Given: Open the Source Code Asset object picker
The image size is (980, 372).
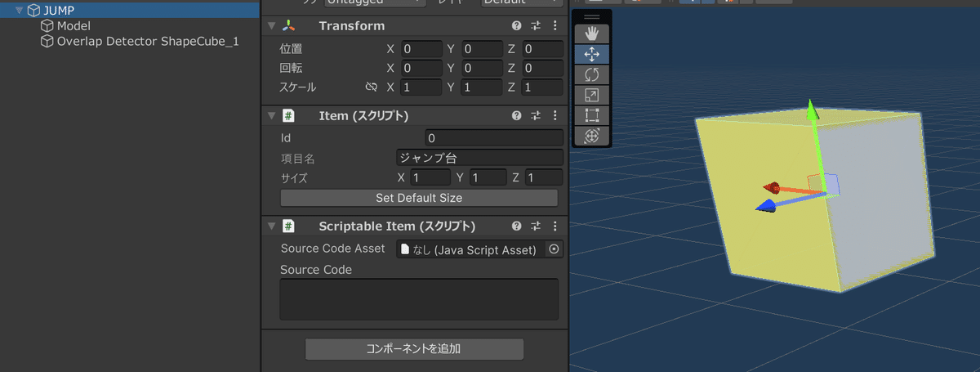Looking at the screenshot, I should coord(554,249).
